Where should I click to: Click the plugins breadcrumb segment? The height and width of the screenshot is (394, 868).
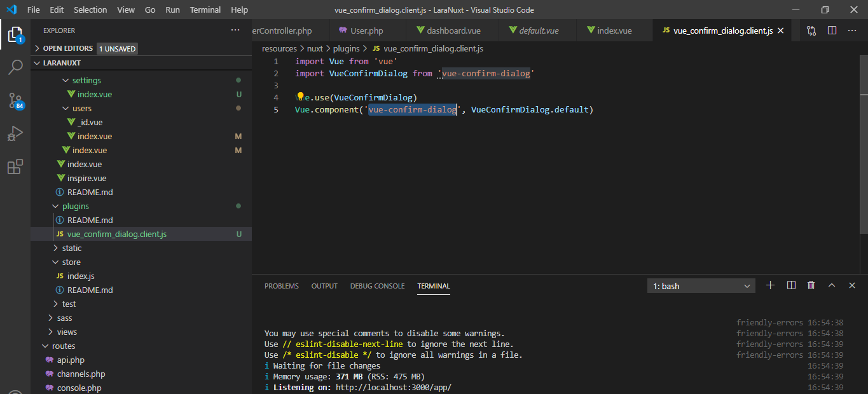coord(346,48)
